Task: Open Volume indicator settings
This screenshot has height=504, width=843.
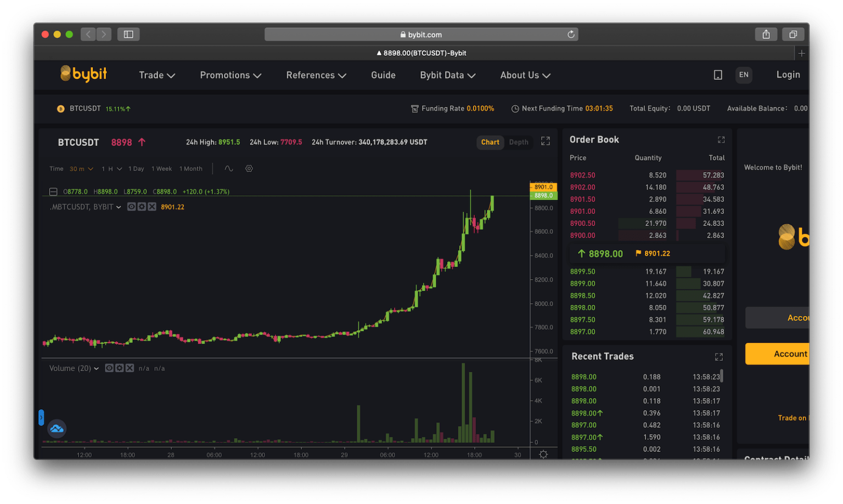Action: (x=119, y=368)
